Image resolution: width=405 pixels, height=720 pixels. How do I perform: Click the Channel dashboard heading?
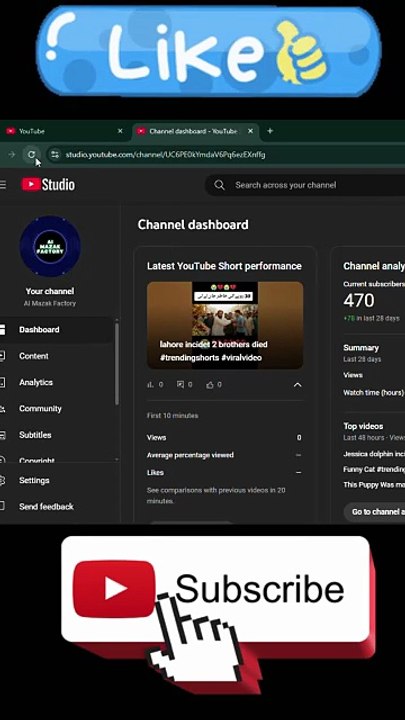tap(193, 225)
